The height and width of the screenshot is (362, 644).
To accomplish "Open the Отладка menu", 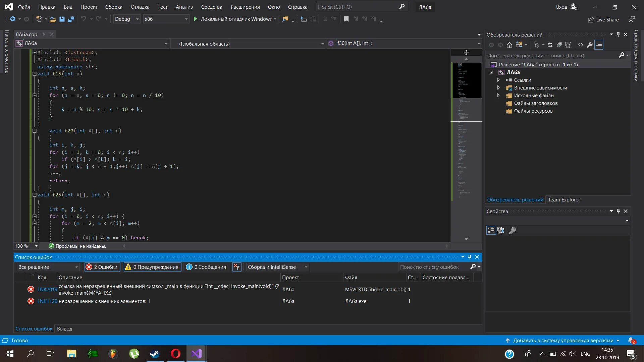I will coord(140,7).
